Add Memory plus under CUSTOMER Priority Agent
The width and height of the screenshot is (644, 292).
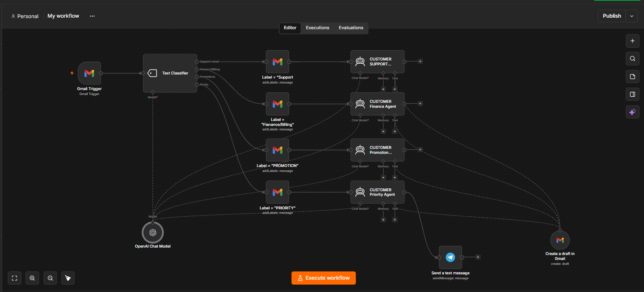383,220
